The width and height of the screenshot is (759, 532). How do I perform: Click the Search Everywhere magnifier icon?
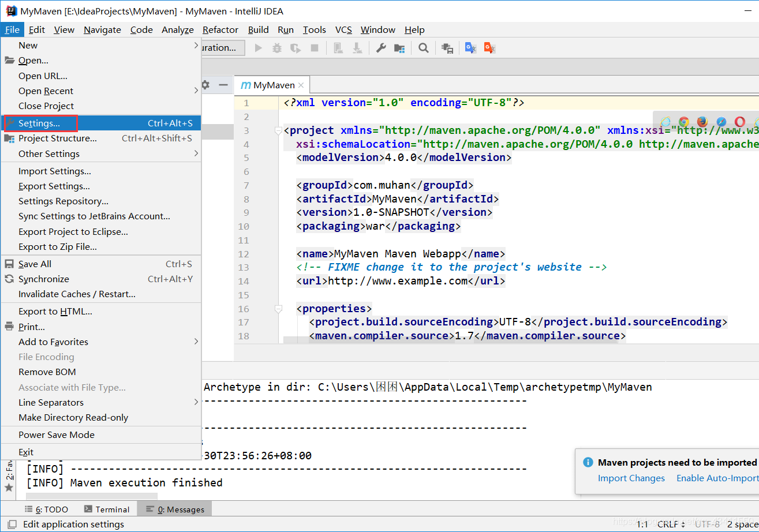click(424, 48)
